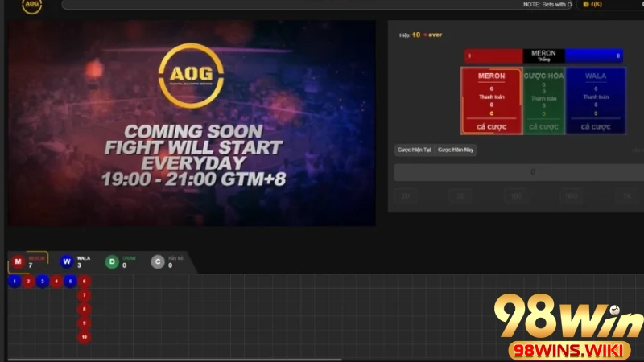Image resolution: width=644 pixels, height=362 pixels.
Task: Click the NOTE: Bets with O notice bar
Action: 316,5
